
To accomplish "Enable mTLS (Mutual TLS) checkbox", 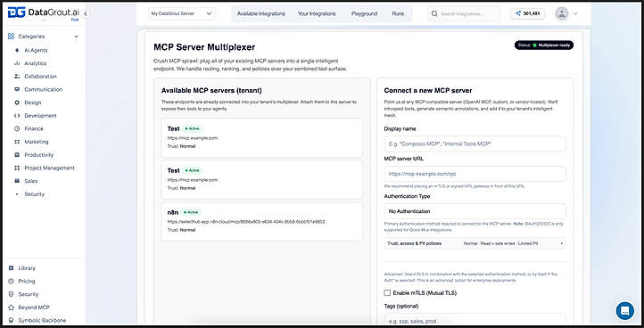I will click(387, 293).
